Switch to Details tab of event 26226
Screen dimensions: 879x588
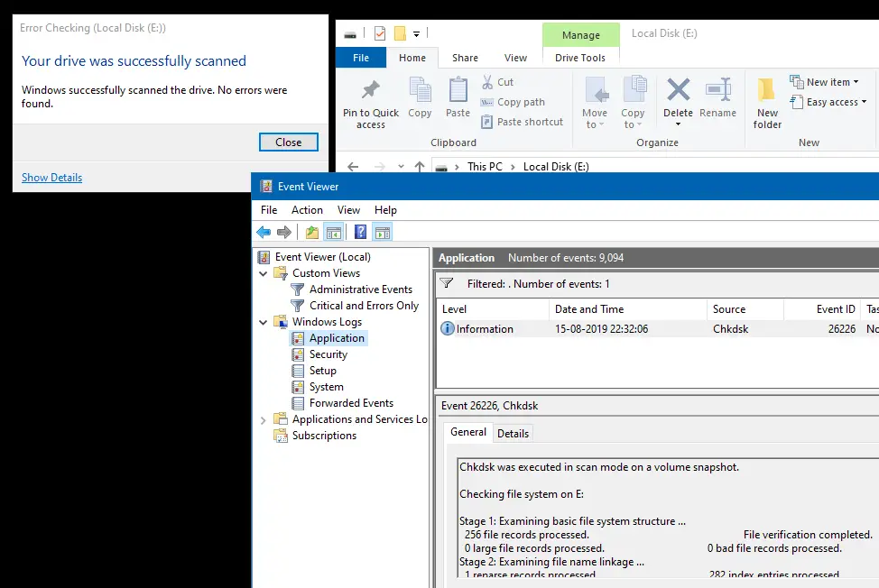coord(513,434)
